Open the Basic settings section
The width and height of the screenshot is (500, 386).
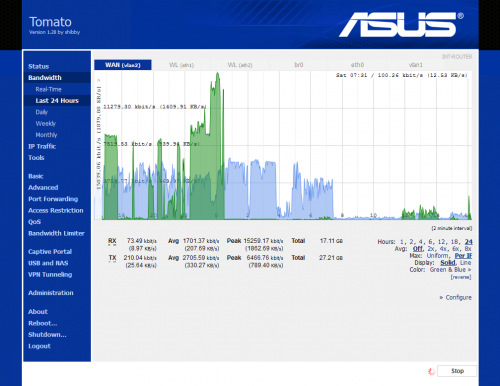coord(36,176)
